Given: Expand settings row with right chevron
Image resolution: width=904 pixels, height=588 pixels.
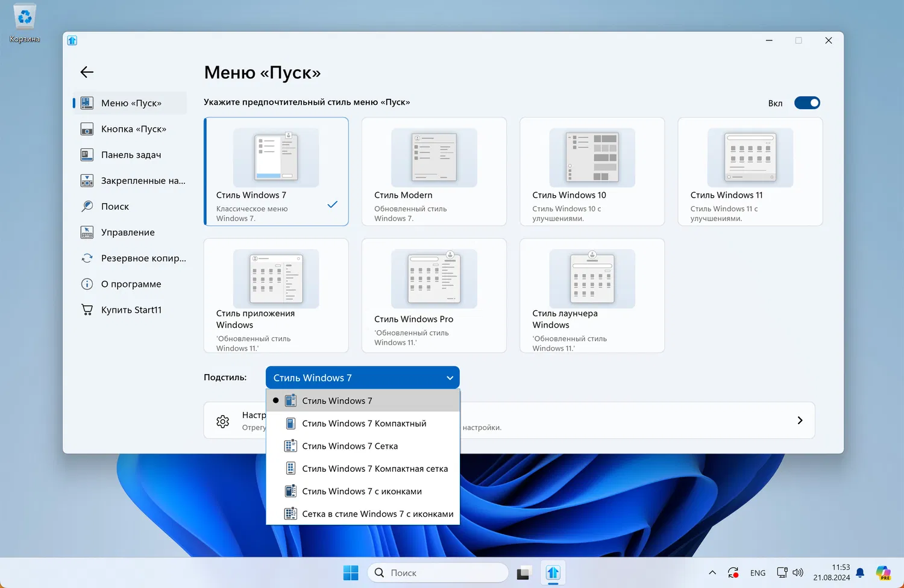Looking at the screenshot, I should (800, 421).
